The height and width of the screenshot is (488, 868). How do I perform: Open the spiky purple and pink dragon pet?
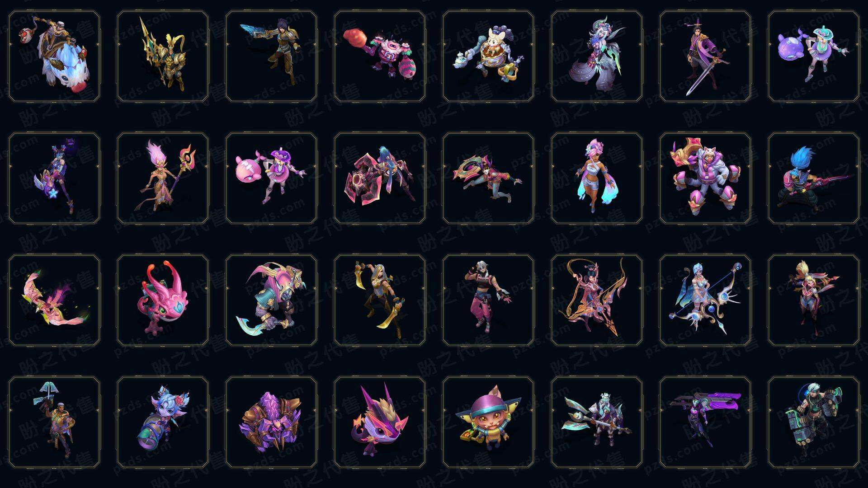coord(380,422)
